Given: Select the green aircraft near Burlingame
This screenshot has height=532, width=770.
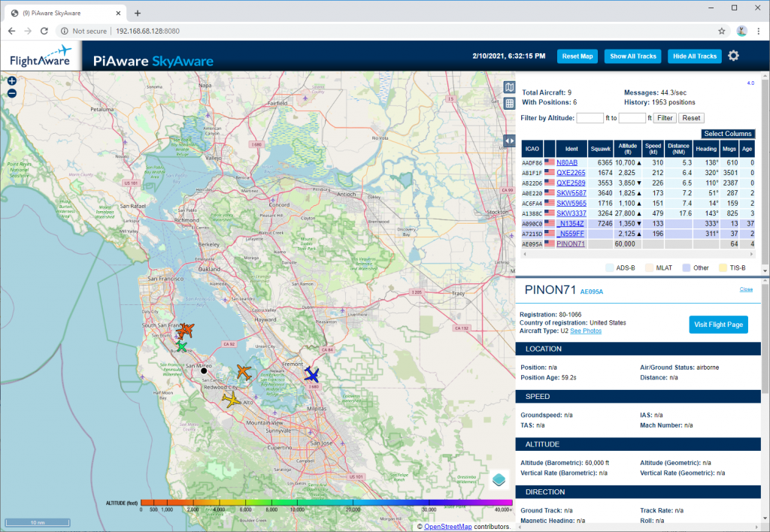Looking at the screenshot, I should [181, 347].
